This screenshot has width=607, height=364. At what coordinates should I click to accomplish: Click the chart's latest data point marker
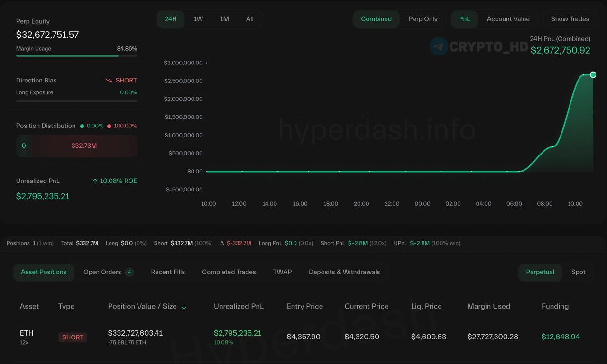tap(593, 74)
